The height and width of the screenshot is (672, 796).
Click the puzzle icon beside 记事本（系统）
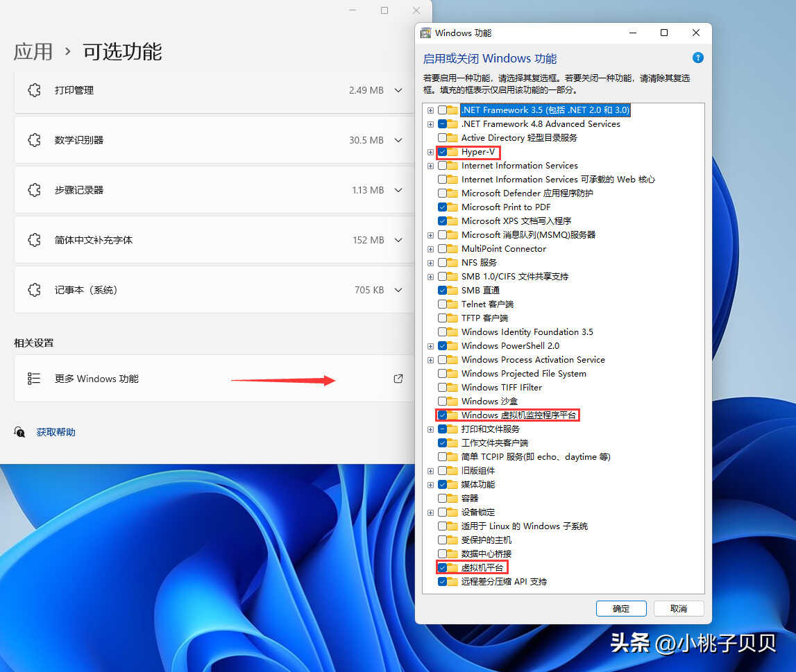(x=35, y=290)
